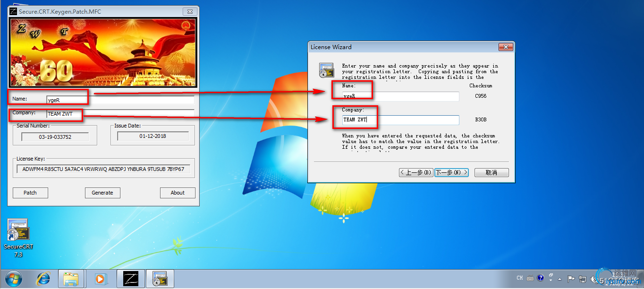The image size is (644, 289).
Task: Open the About button in keygen
Action: coord(178,193)
